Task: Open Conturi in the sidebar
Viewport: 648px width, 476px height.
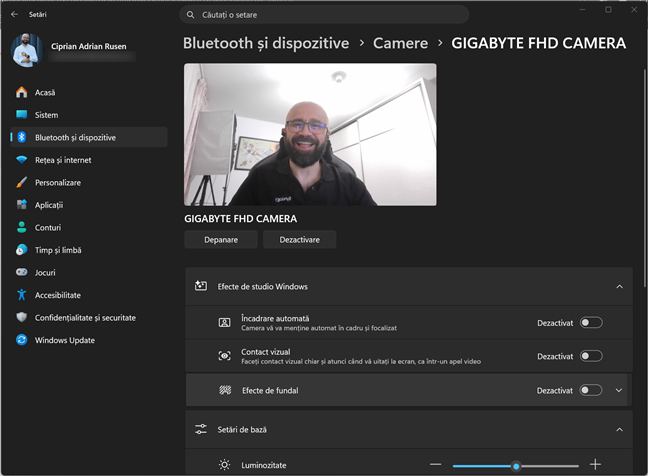Action: tap(89, 227)
